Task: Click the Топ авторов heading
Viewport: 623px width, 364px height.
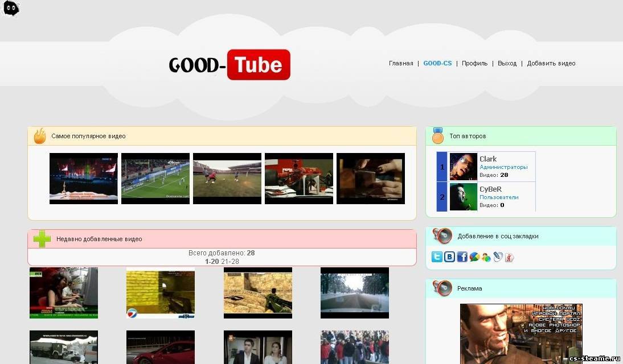Action: click(x=468, y=136)
